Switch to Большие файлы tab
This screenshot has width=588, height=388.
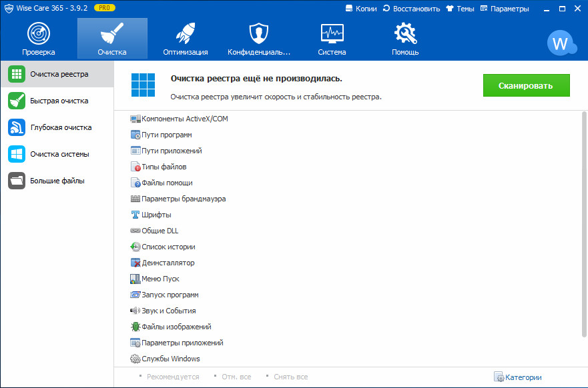coord(57,181)
